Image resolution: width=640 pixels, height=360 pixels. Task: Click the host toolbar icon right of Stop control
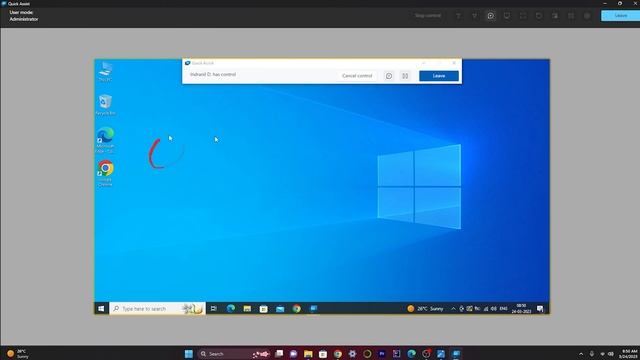click(x=458, y=16)
